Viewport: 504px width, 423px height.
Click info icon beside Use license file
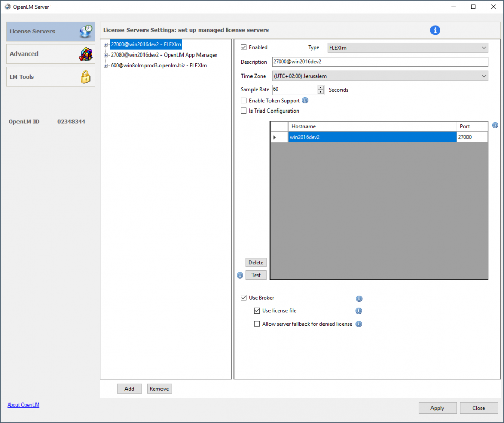[359, 311]
